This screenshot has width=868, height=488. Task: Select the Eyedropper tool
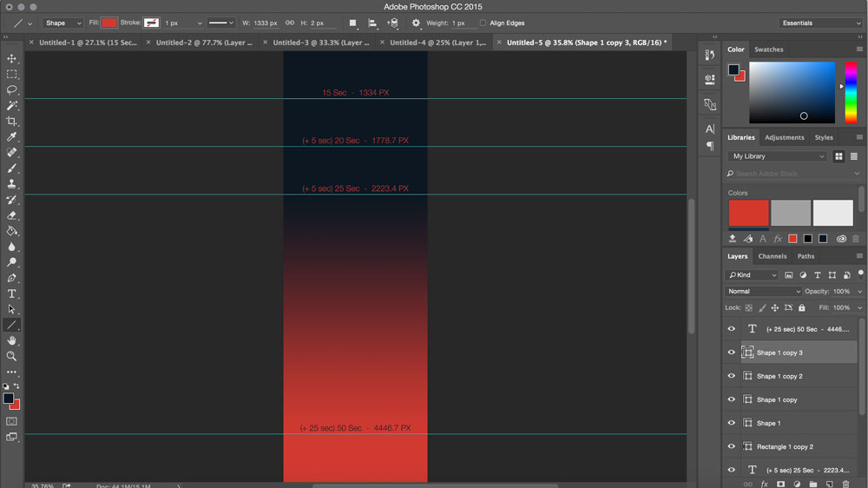12,136
